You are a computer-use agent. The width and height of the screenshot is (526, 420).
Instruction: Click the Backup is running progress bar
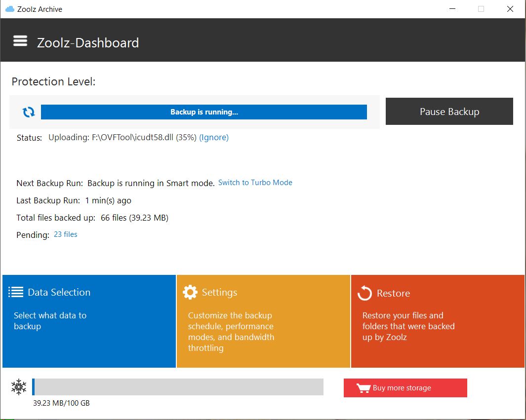[x=203, y=112]
